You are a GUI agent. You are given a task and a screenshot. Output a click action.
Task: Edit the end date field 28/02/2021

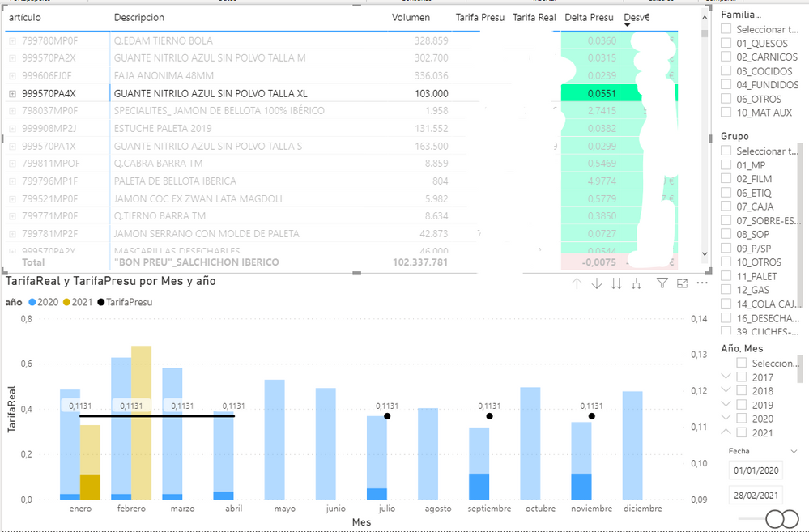756,495
